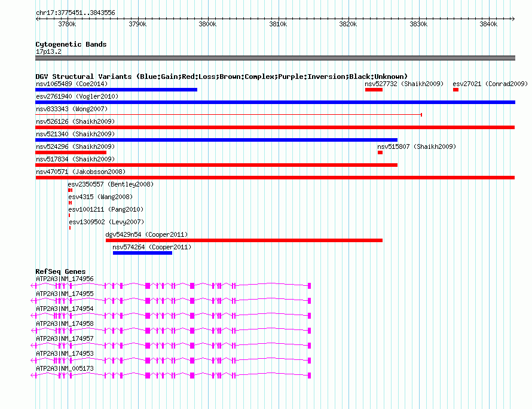Click the nsv1065489 (Coe2014) blue gain bar
The width and height of the screenshot is (532, 409).
click(117, 90)
